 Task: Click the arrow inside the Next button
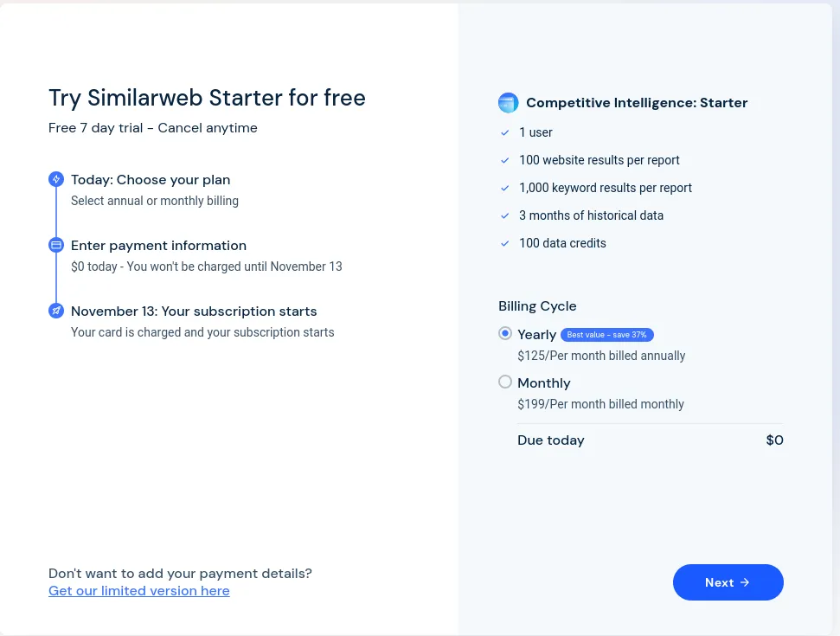pos(745,582)
